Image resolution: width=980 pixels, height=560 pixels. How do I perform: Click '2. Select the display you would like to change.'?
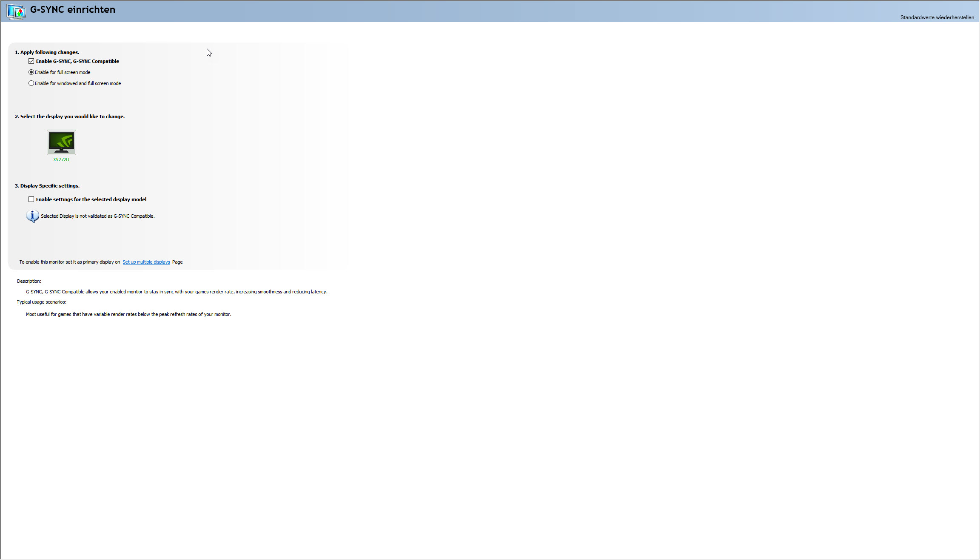70,117
